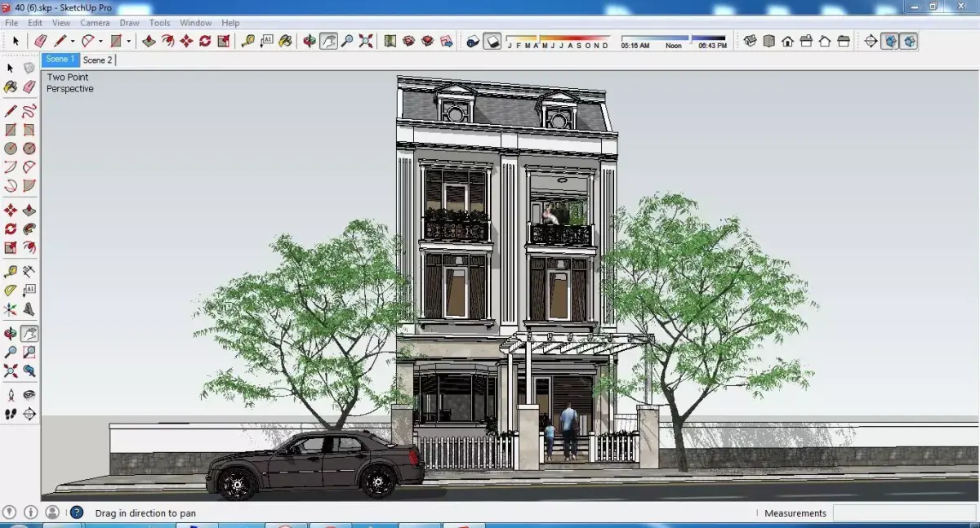Select the Dimension tool

(29, 271)
